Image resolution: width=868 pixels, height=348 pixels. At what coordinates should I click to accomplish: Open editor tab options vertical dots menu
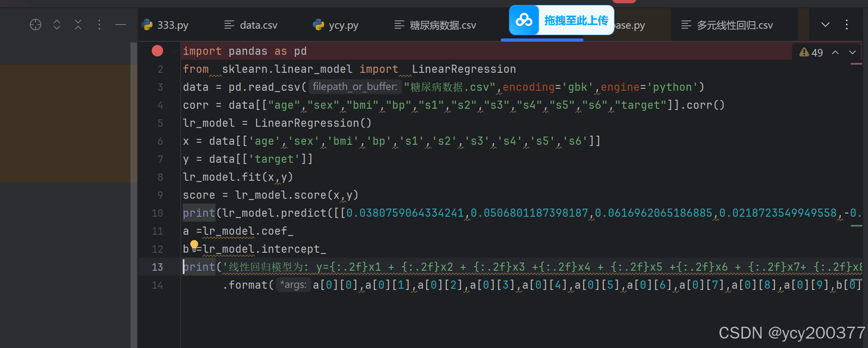point(847,25)
